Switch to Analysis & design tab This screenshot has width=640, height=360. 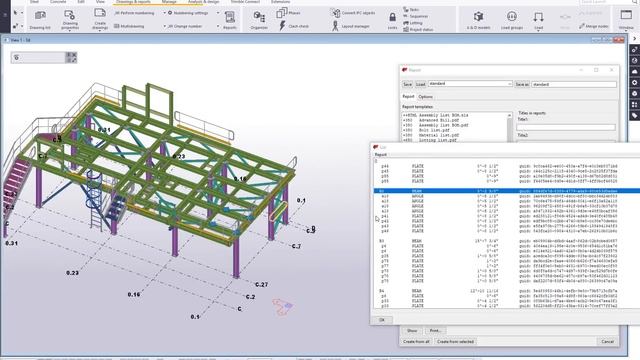click(203, 2)
